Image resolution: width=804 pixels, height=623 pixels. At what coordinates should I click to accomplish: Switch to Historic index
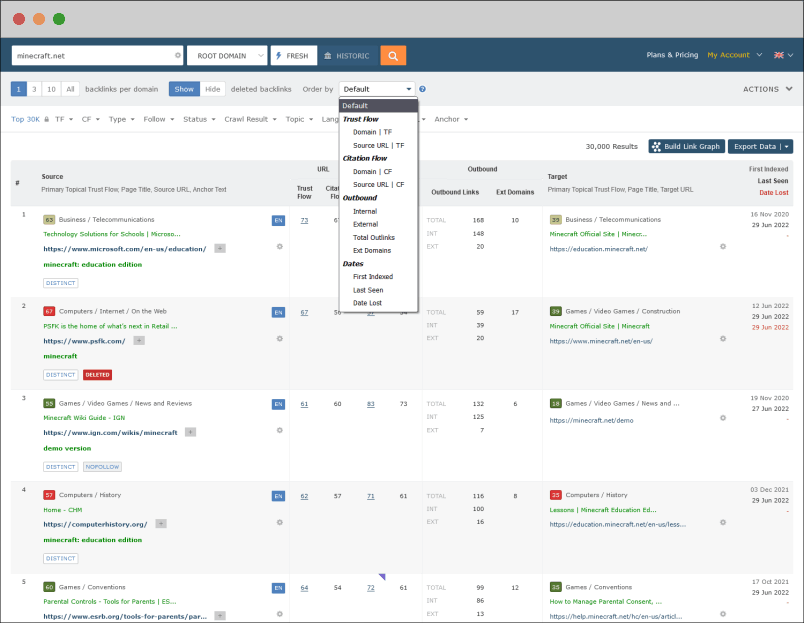pyautogui.click(x=347, y=55)
